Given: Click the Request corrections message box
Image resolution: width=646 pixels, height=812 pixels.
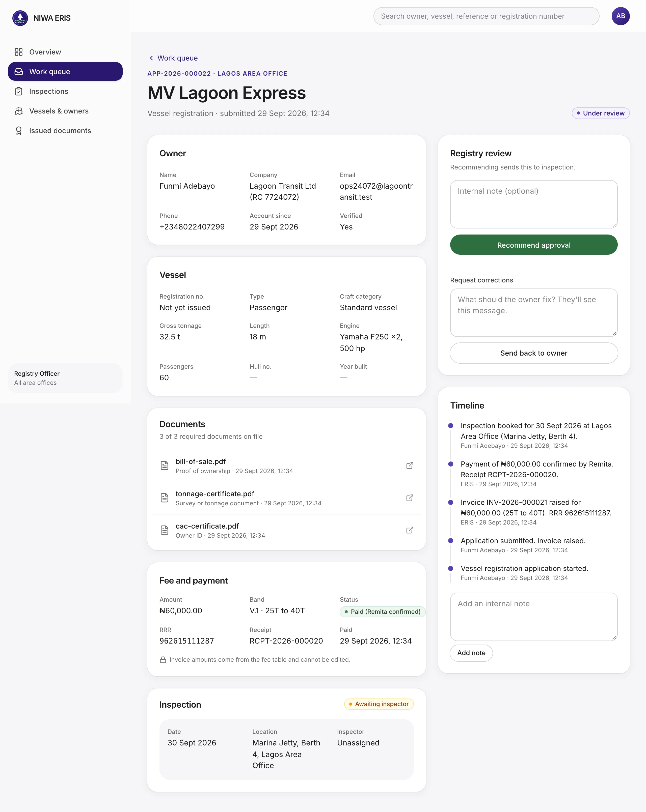Looking at the screenshot, I should click(x=534, y=313).
